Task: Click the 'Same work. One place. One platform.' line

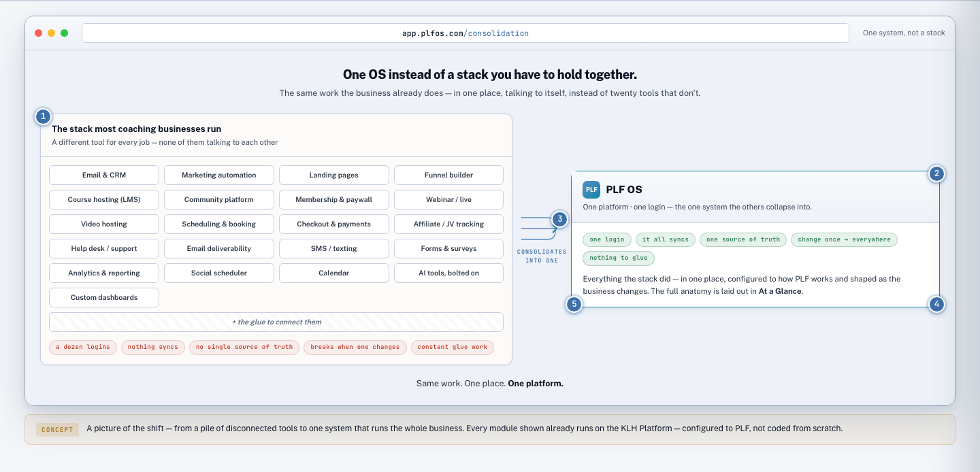Action: pyautogui.click(x=490, y=384)
